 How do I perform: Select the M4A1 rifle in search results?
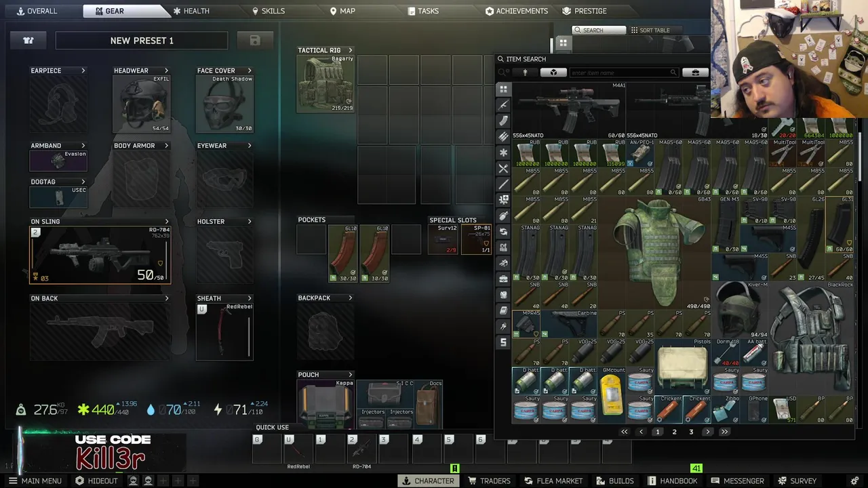click(x=568, y=110)
